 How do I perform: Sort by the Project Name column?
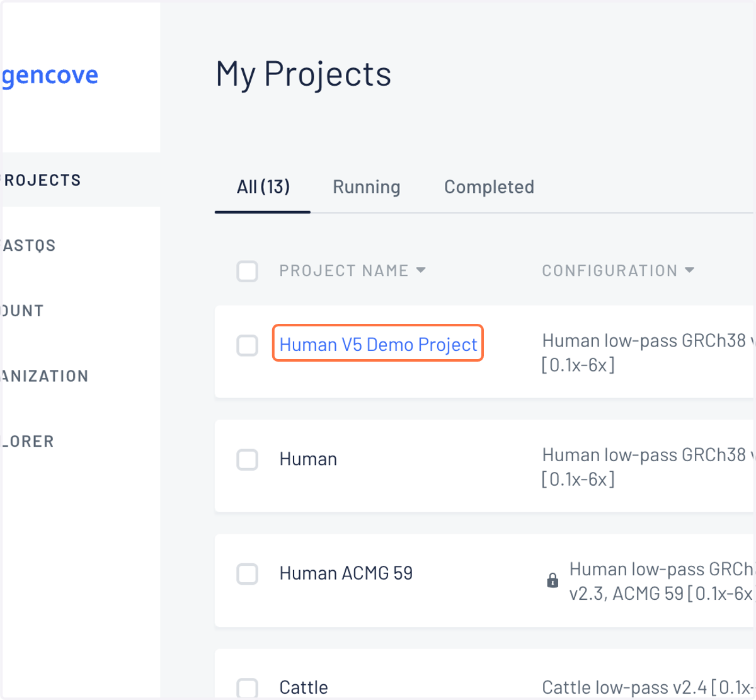353,271
